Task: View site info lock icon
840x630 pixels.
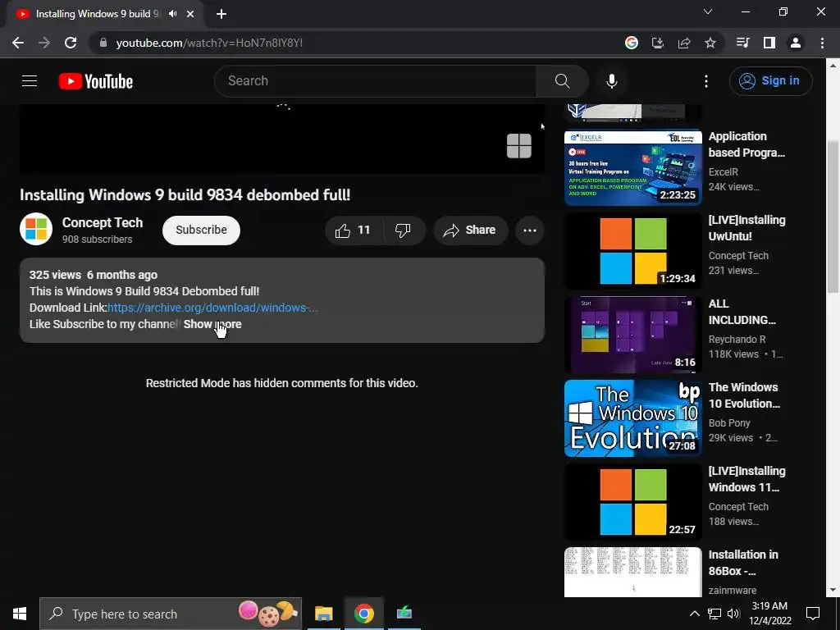Action: point(103,43)
